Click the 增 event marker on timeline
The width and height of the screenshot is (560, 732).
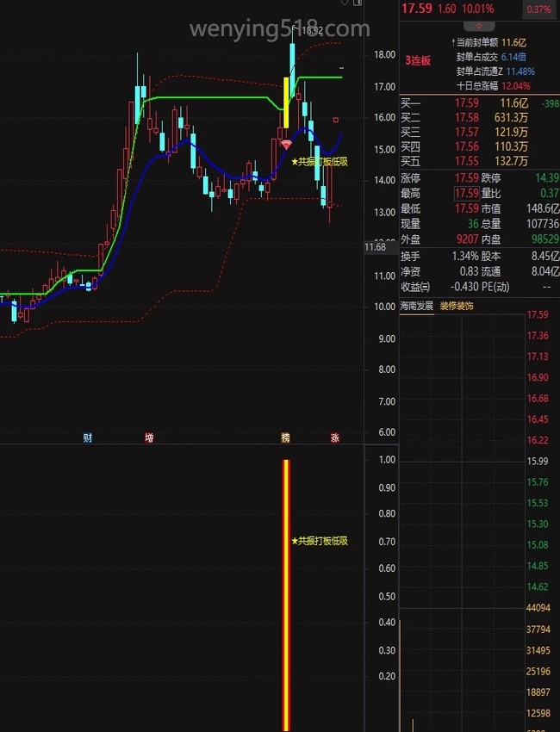[x=149, y=438]
